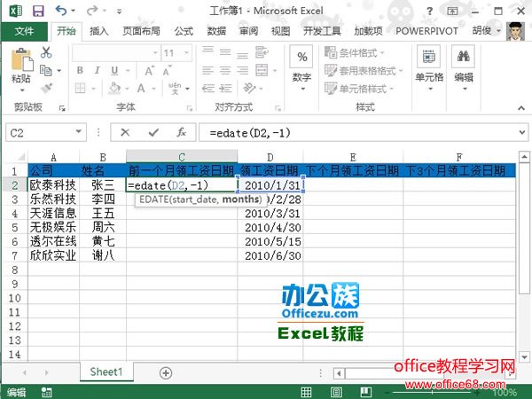The width and height of the screenshot is (532, 399).
Task: Toggle Underline formatting
Action: coord(114,70)
